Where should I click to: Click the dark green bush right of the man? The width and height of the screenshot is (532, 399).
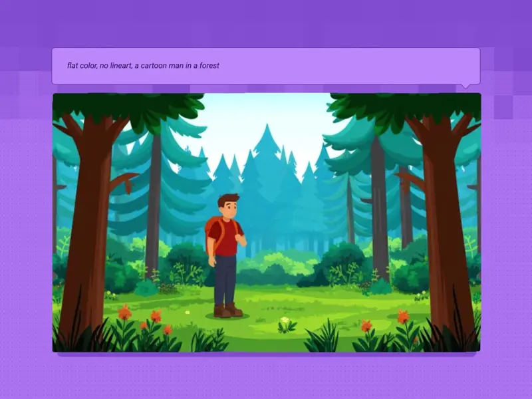(340, 261)
